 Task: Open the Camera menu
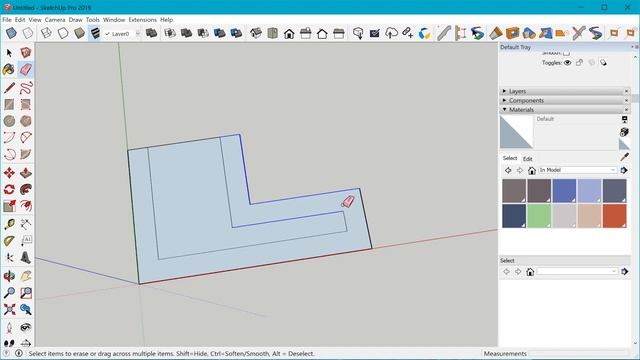[55, 20]
